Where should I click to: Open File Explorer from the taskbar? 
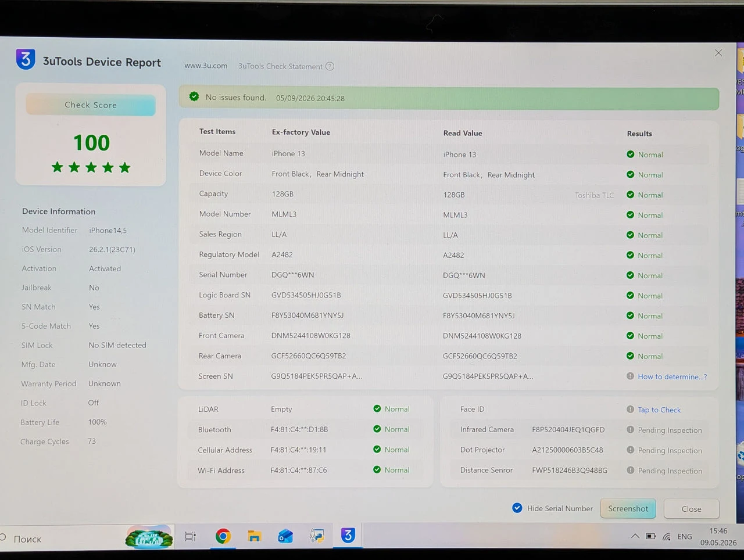coord(255,536)
